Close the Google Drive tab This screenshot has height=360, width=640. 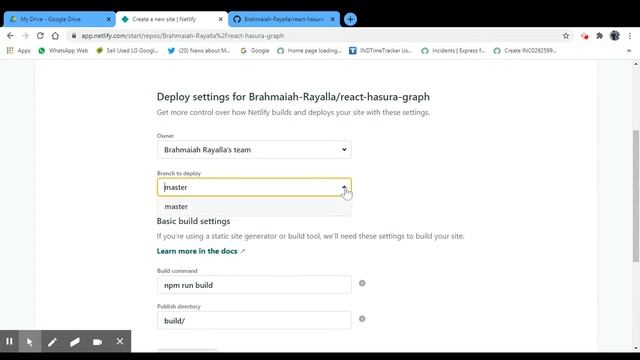[x=109, y=19]
